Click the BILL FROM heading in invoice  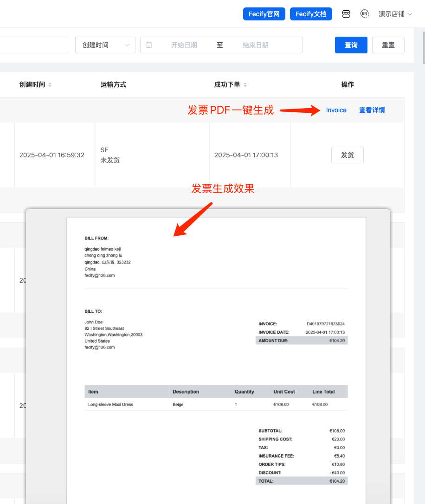97,238
